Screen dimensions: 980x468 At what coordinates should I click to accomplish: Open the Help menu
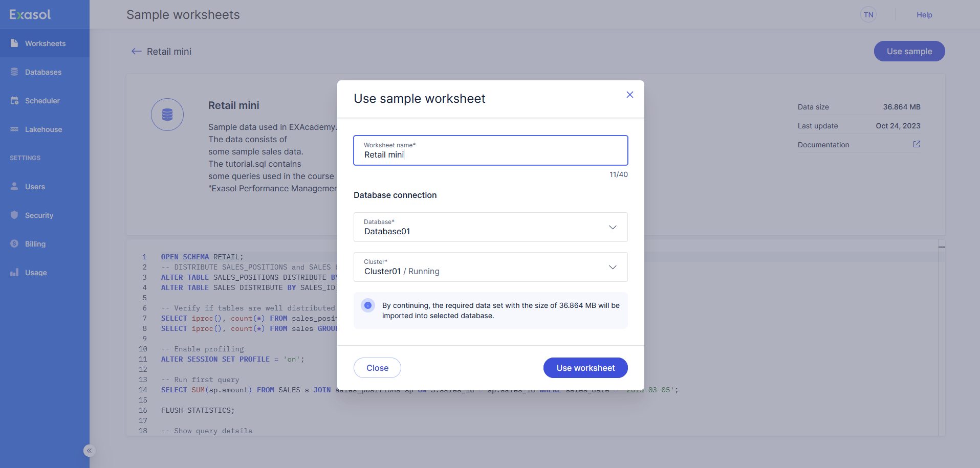(x=924, y=14)
